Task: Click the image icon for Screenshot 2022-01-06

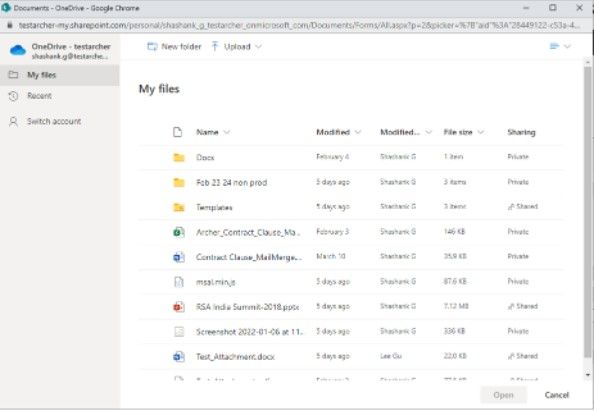Action: [179, 332]
